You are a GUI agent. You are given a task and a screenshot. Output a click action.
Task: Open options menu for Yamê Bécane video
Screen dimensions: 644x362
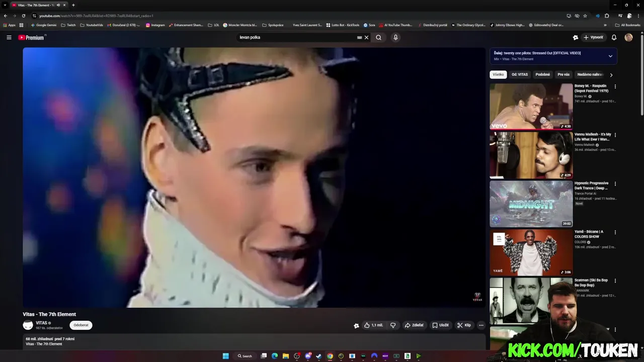coord(615,232)
